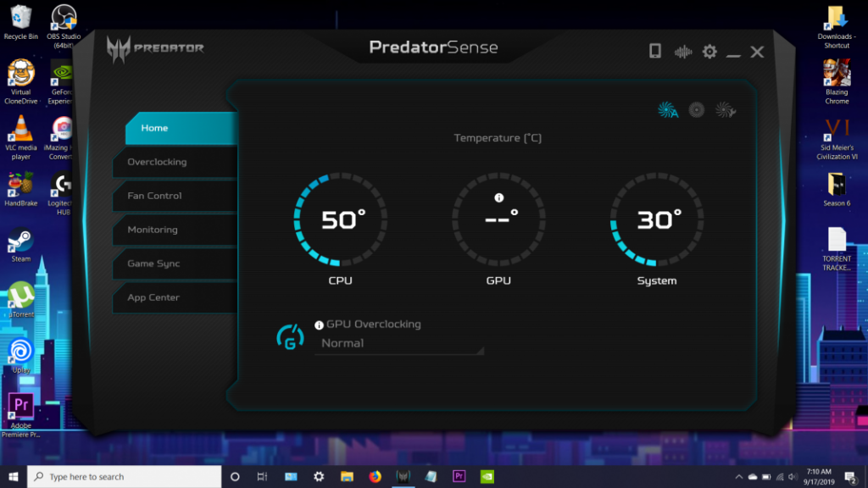This screenshot has height=488, width=868.
Task: Open PredatorSense settings gear in title bar
Action: point(709,52)
